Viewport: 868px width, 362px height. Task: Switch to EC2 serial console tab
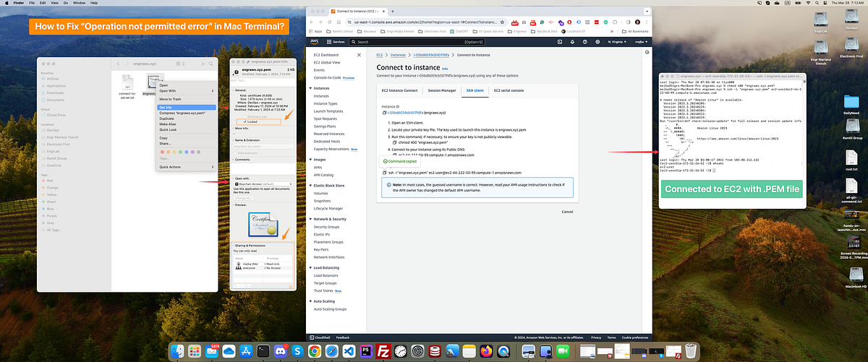509,90
